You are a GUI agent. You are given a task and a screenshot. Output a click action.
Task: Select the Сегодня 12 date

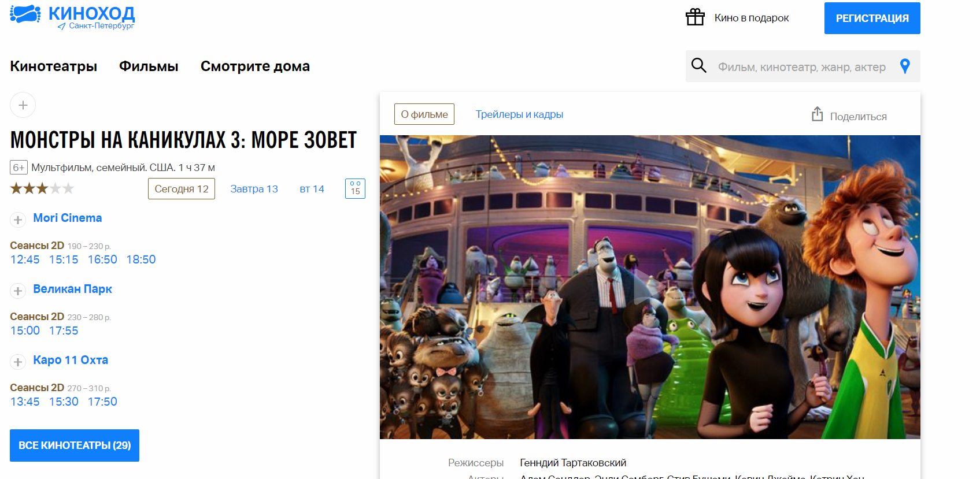tap(182, 189)
